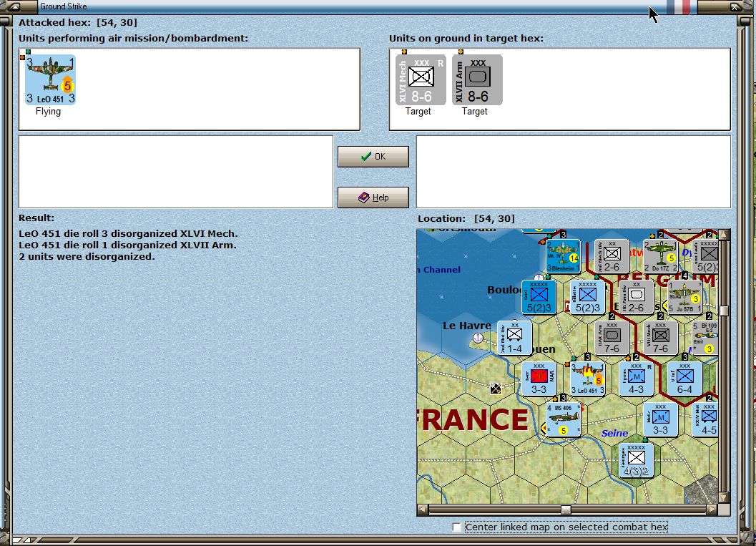The height and width of the screenshot is (546, 756).
Task: Select the Do 17Z bomber counter
Action: [659, 254]
